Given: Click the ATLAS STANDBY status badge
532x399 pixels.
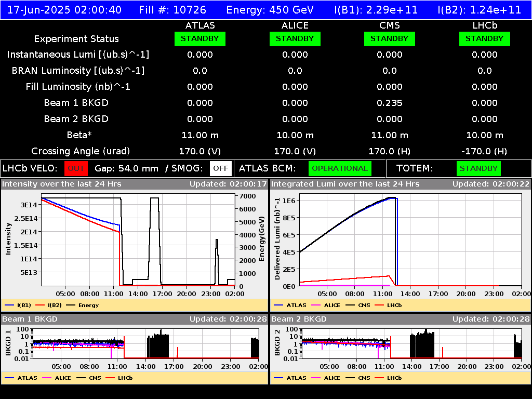Looking at the screenshot, I should tap(200, 38).
